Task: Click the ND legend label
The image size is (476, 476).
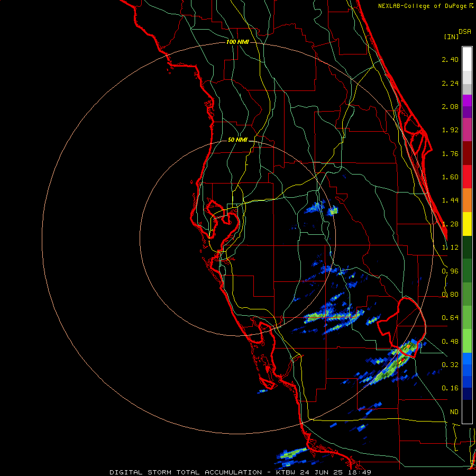Action: tap(454, 412)
